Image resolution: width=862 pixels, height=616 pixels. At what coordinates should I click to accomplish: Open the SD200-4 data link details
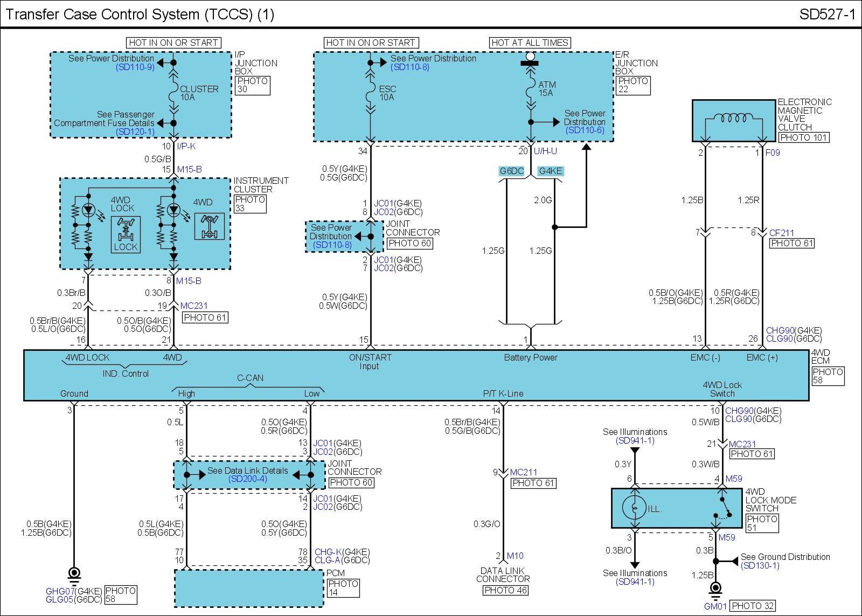click(x=247, y=479)
